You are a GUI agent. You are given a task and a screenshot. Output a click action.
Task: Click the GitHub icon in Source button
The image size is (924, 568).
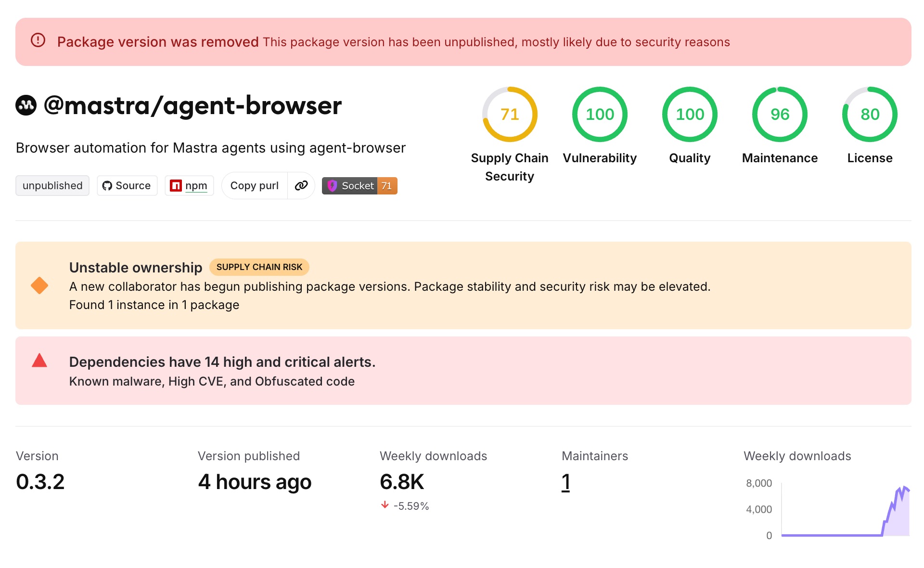[107, 186]
